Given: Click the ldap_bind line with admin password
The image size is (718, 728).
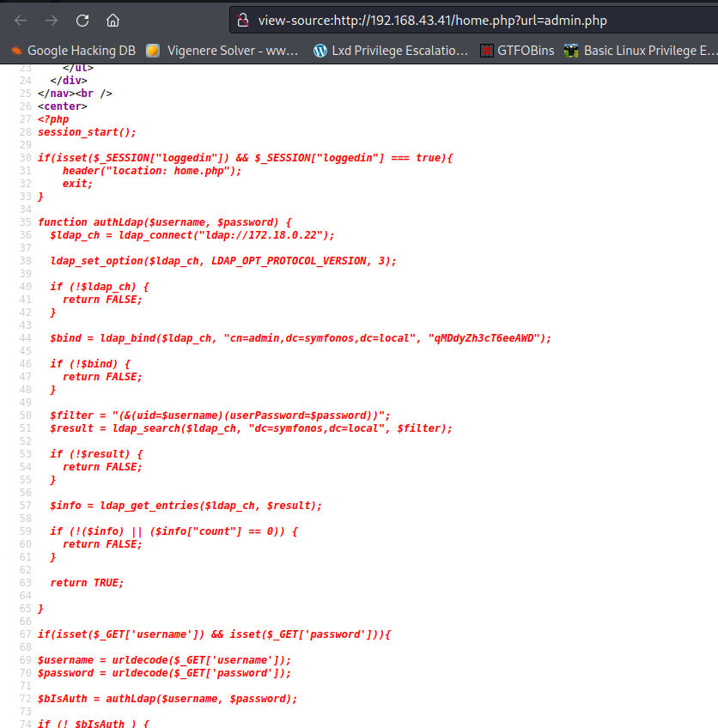Looking at the screenshot, I should (x=300, y=338).
